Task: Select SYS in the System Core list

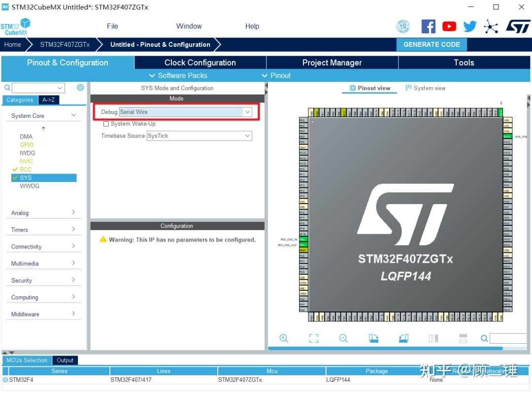Action: 43,178
